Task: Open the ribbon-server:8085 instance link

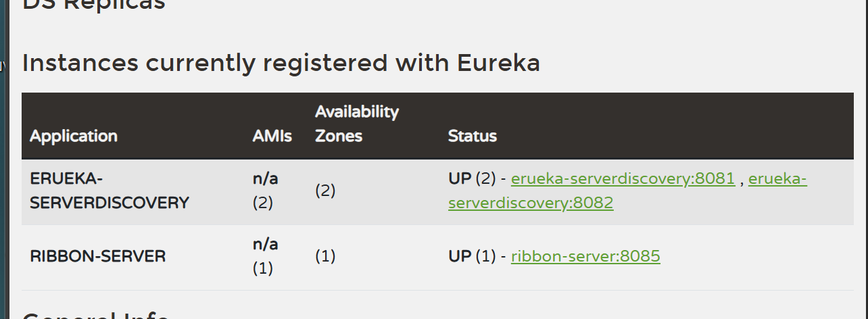Action: (585, 257)
